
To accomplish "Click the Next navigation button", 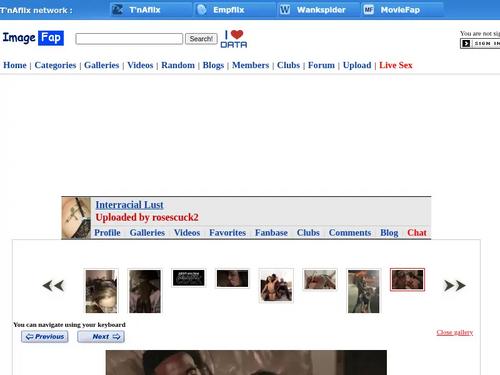I will tap(101, 337).
